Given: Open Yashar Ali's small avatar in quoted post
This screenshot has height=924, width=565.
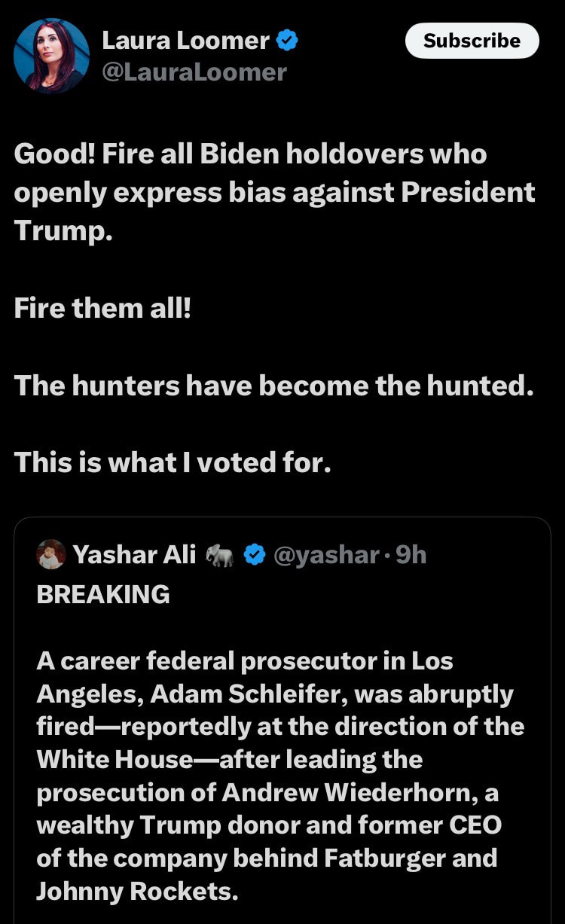Looking at the screenshot, I should pos(51,554).
